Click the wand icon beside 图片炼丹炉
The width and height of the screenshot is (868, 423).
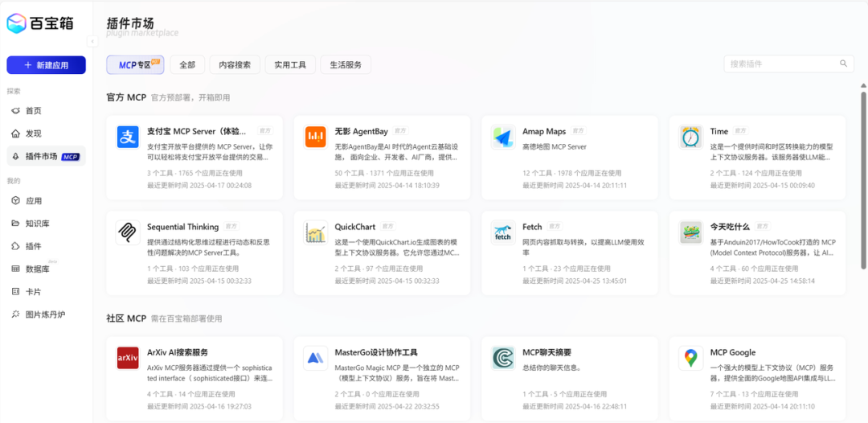(x=15, y=314)
